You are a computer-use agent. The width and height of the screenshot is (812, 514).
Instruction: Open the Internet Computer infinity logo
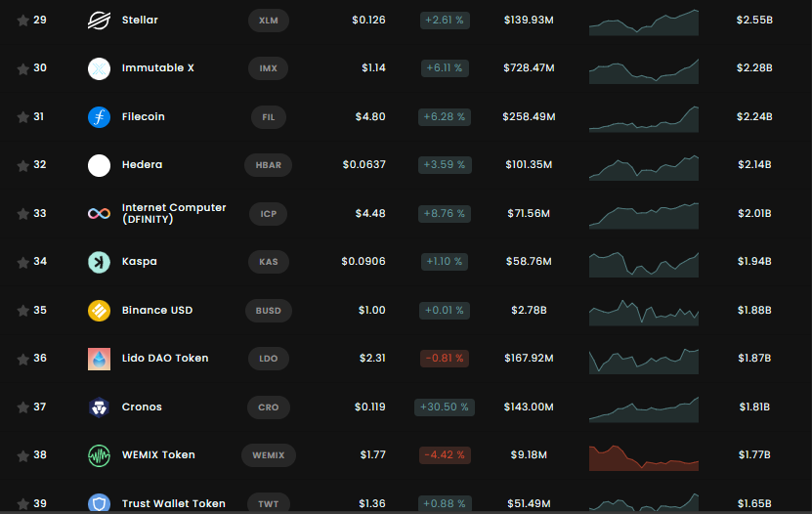point(99,214)
